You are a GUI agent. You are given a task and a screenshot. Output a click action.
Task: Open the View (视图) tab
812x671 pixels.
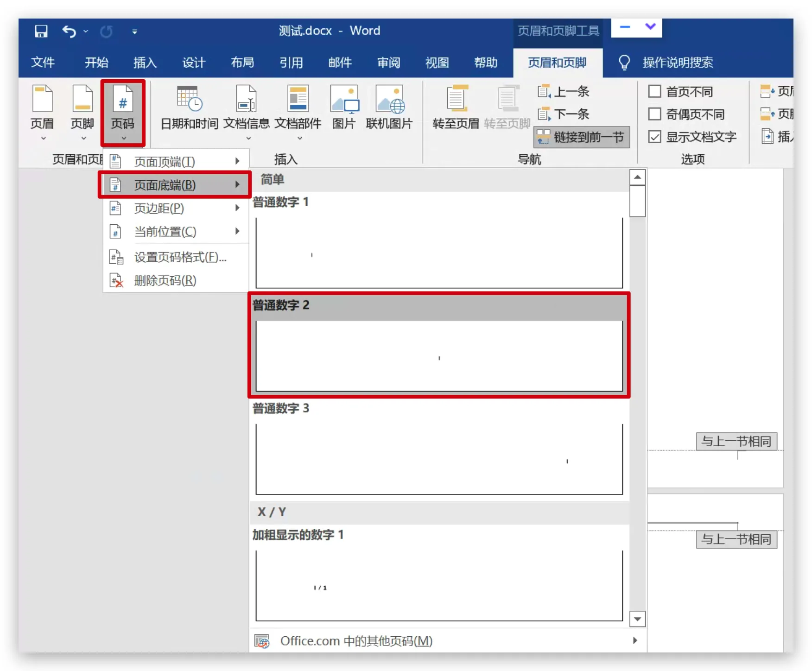[437, 63]
